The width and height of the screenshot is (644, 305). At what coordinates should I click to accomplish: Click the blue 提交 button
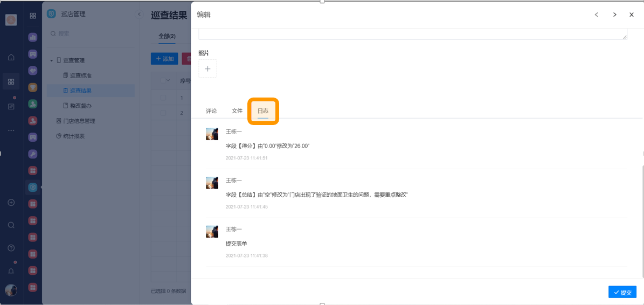pos(622,292)
